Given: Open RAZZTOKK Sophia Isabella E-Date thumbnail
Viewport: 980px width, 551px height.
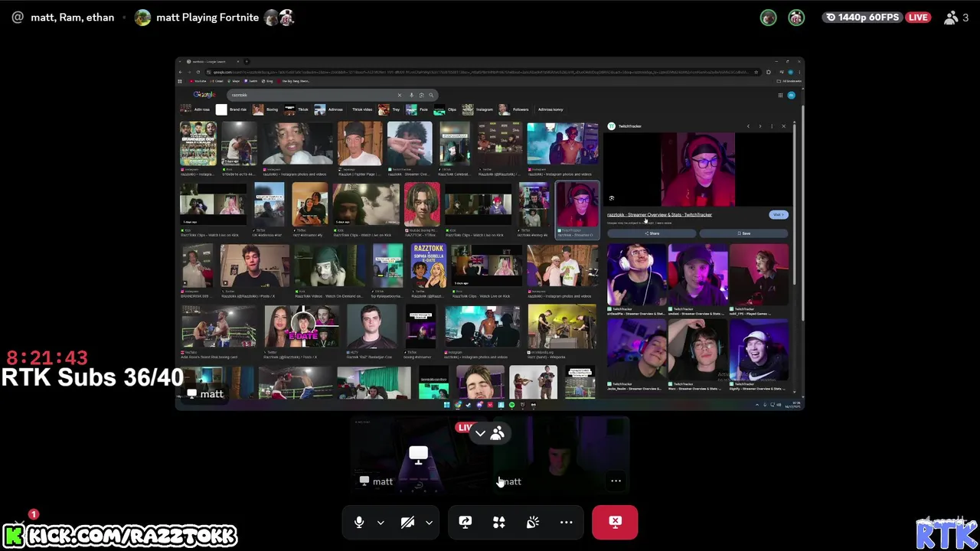Looking at the screenshot, I should pos(428,265).
